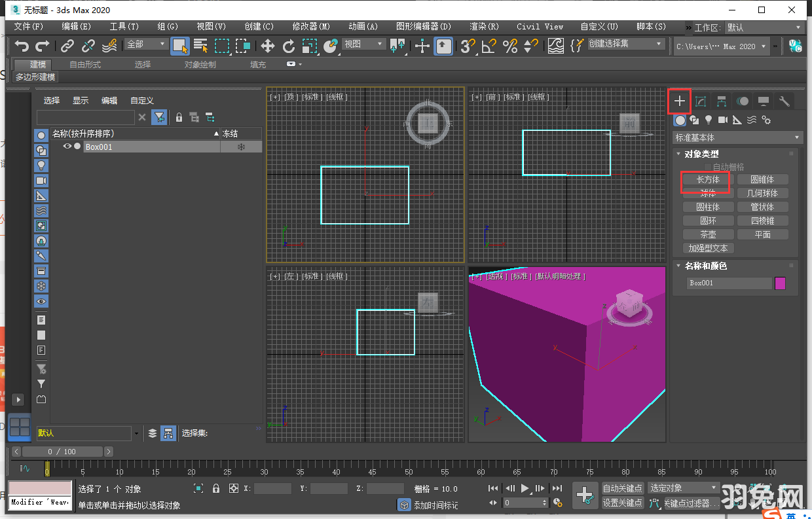Click the 茶壶 Teapot creation button
Viewport: 812px width, 519px height.
pyautogui.click(x=707, y=234)
